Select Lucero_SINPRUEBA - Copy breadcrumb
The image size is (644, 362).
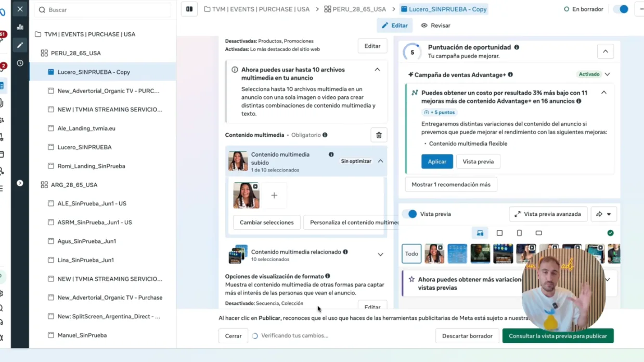[444, 9]
